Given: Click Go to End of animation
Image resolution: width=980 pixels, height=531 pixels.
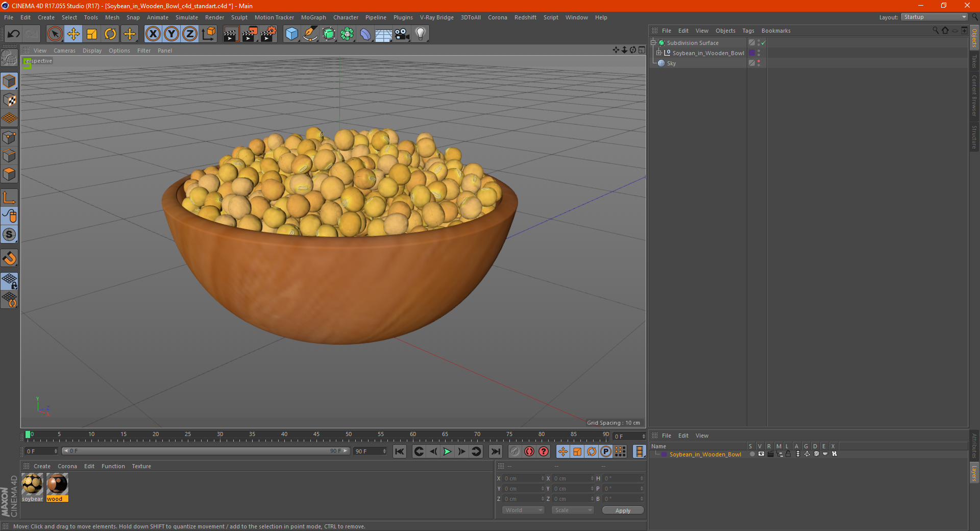Looking at the screenshot, I should pyautogui.click(x=495, y=451).
